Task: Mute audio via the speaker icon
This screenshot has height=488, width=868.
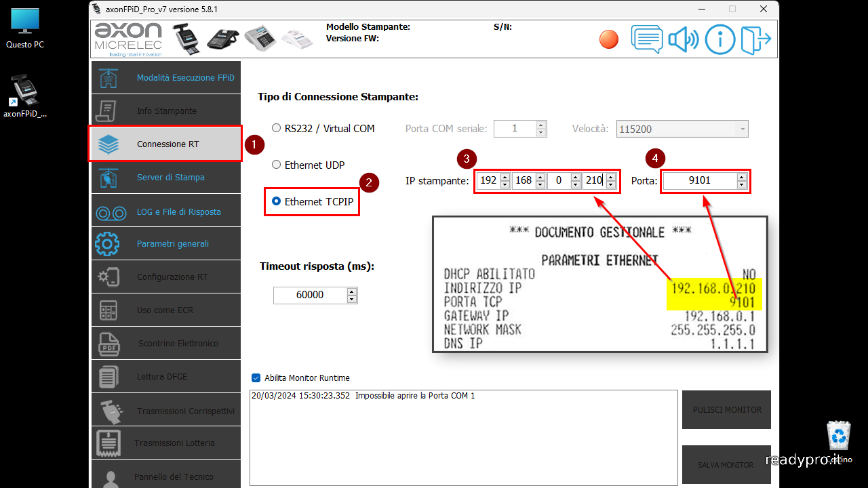Action: (x=684, y=39)
